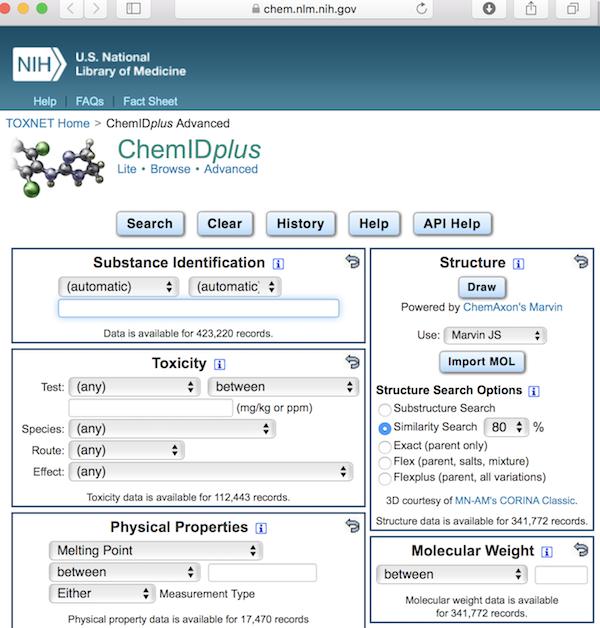Image resolution: width=600 pixels, height=628 pixels.
Task: Toggle the Safari sidebar button
Action: click(x=133, y=8)
